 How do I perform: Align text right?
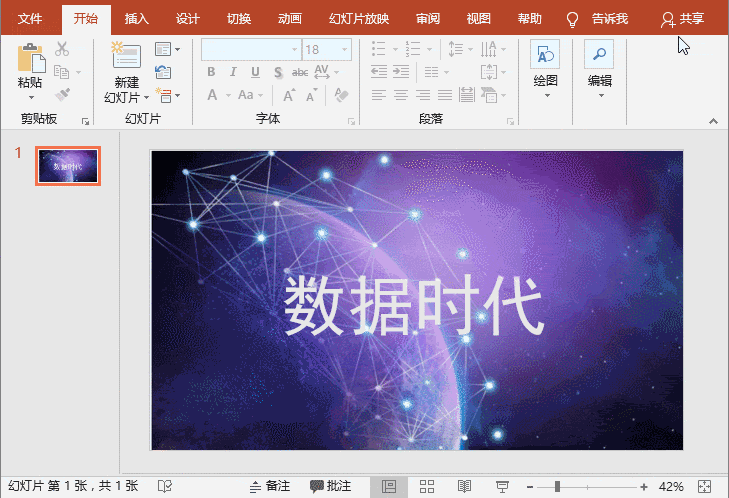coord(423,95)
